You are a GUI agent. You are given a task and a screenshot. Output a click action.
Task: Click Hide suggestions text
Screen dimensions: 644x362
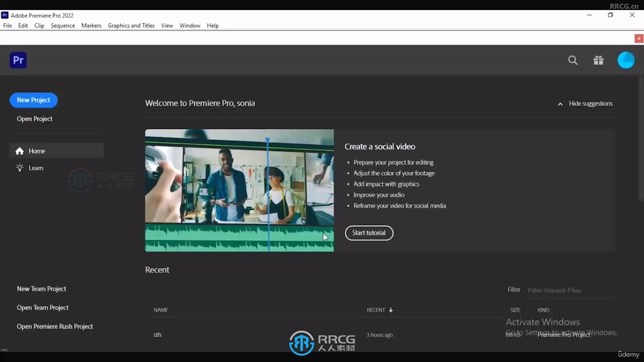click(591, 104)
